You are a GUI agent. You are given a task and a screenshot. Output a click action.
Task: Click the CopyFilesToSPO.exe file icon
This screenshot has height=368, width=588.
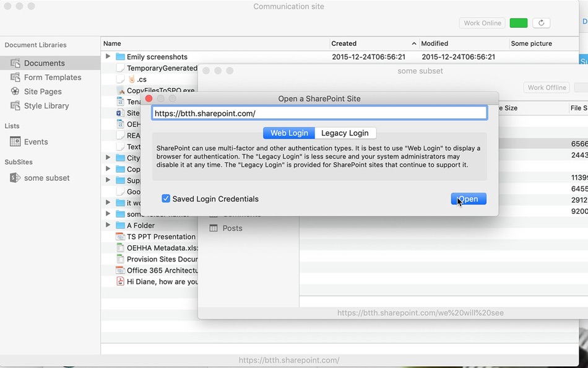pyautogui.click(x=120, y=90)
